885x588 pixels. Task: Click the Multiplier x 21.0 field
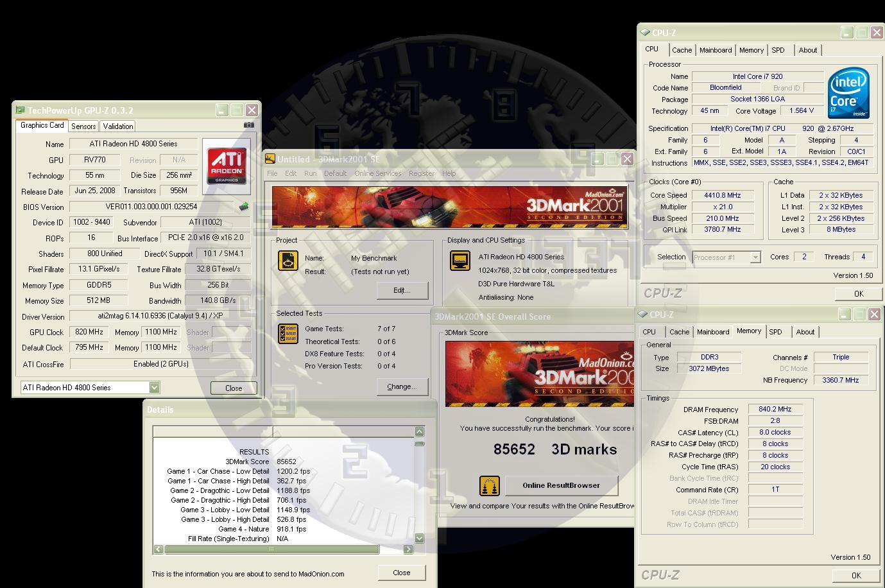[x=722, y=207]
